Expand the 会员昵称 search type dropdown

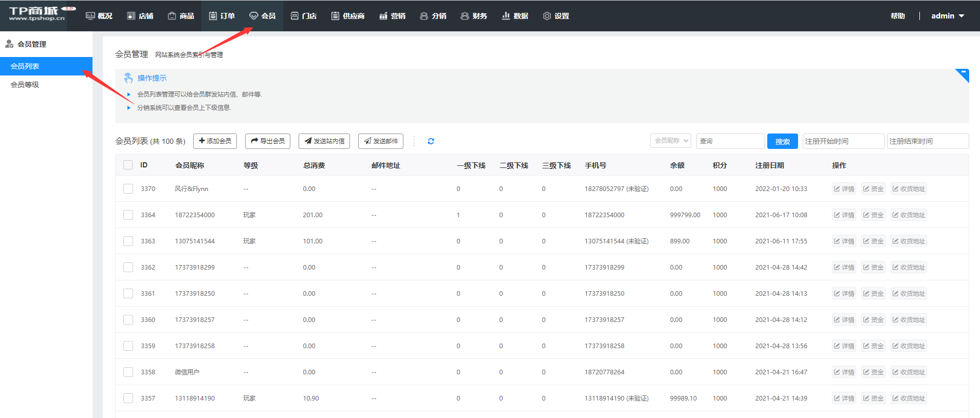click(x=671, y=141)
